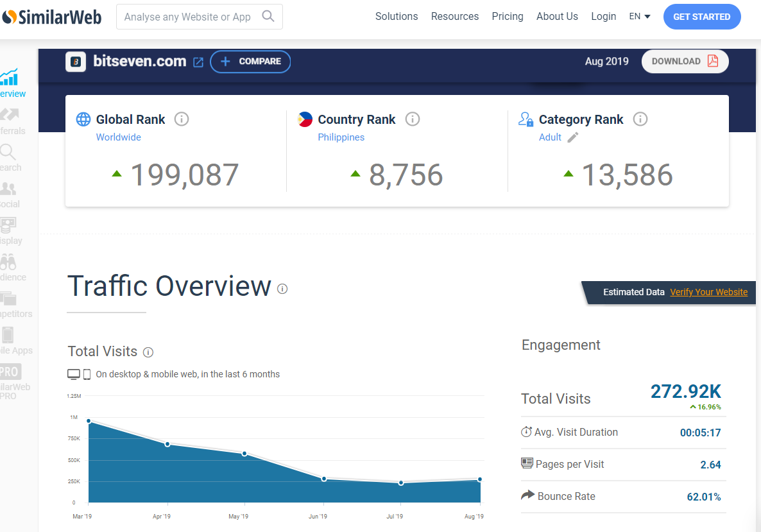Click the 2.64 pages per visit value
Screen dimensions: 761x532
pos(710,465)
